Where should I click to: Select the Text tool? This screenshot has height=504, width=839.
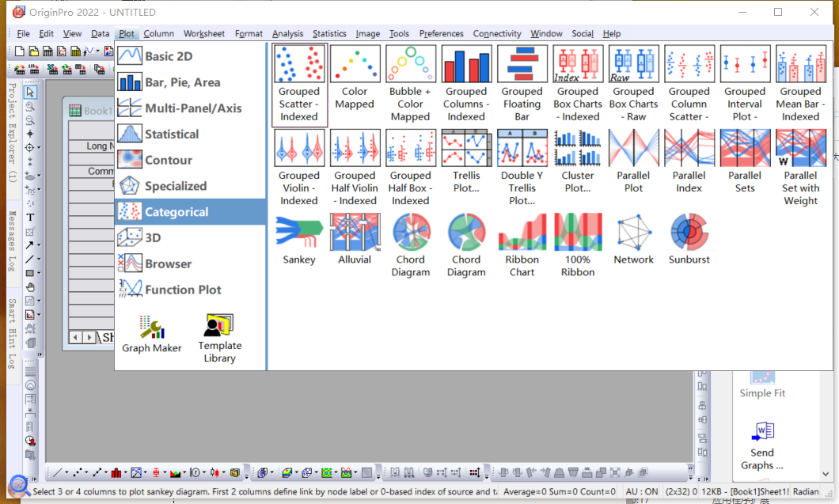click(30, 218)
